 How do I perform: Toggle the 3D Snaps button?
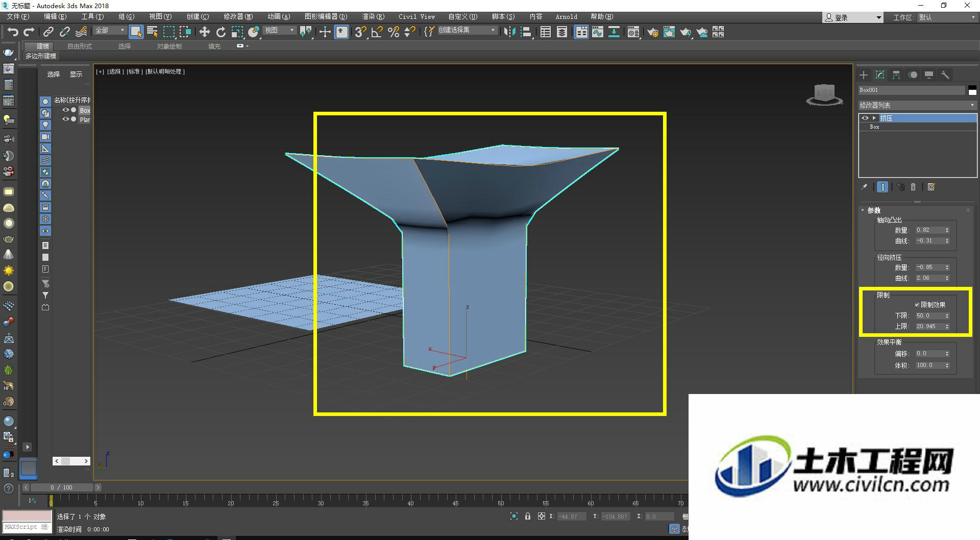tap(360, 32)
